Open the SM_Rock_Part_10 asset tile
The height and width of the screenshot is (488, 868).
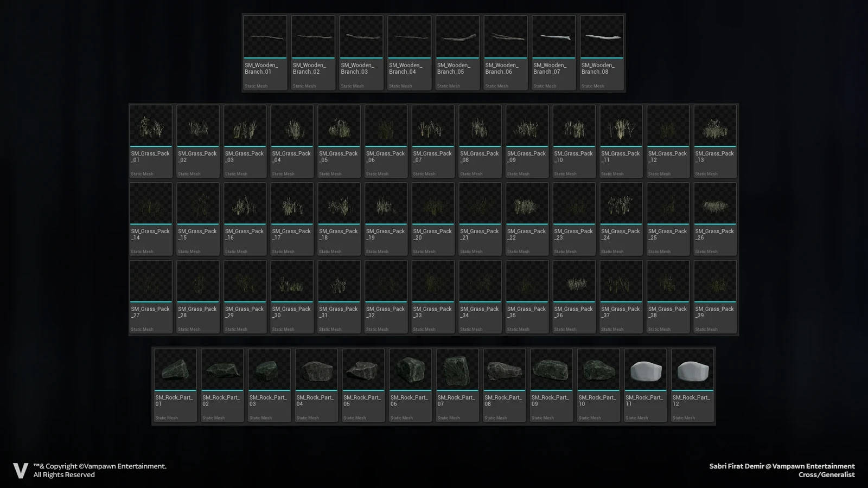tap(598, 385)
